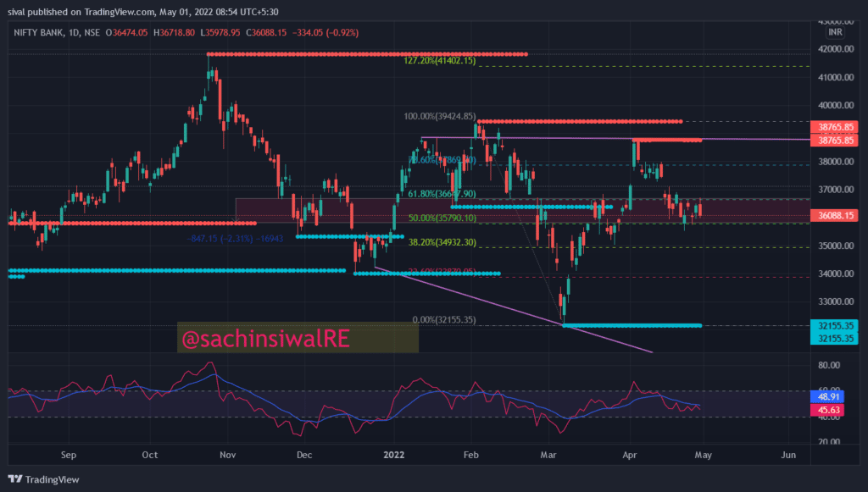868x492 pixels.
Task: Click 38000.00 on the price axis
Action: tap(836, 162)
